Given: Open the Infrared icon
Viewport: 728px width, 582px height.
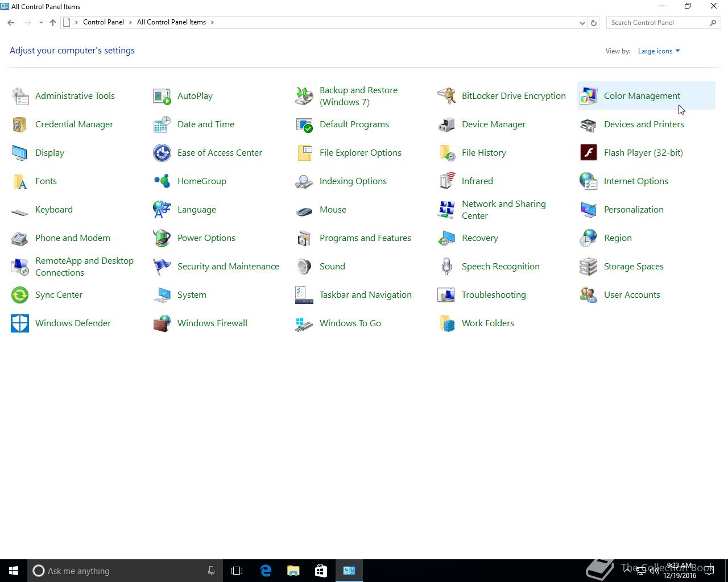Looking at the screenshot, I should pyautogui.click(x=446, y=181).
